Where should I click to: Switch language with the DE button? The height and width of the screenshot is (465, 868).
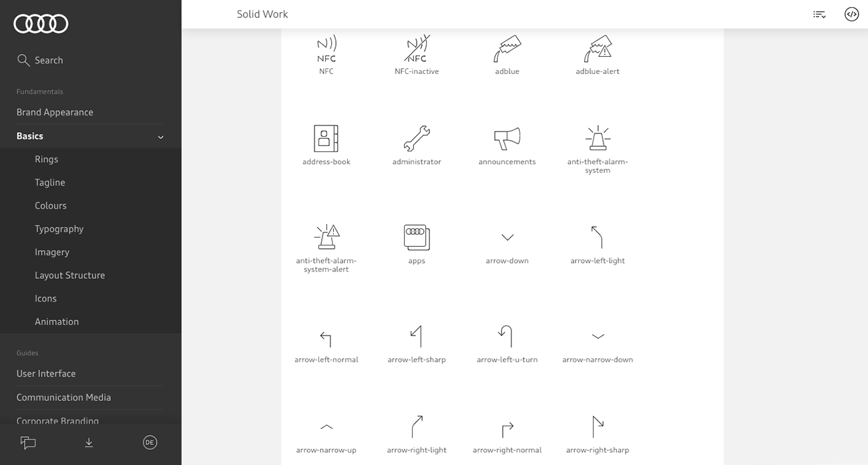click(x=150, y=442)
